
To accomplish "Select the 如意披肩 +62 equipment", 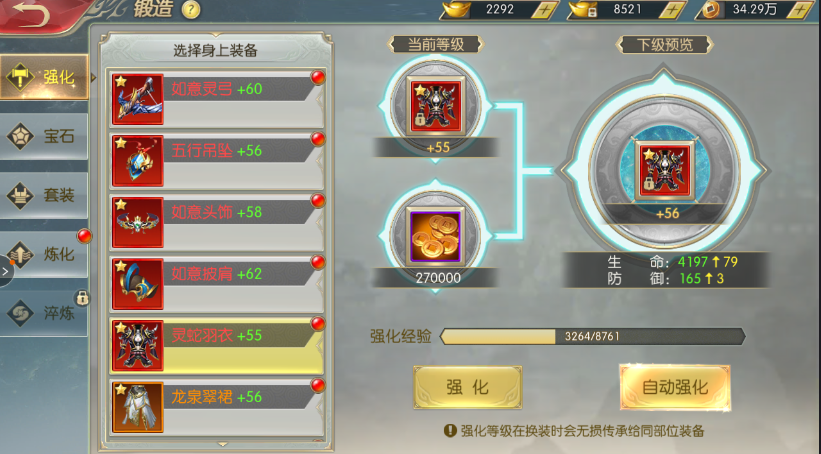I will tap(217, 284).
